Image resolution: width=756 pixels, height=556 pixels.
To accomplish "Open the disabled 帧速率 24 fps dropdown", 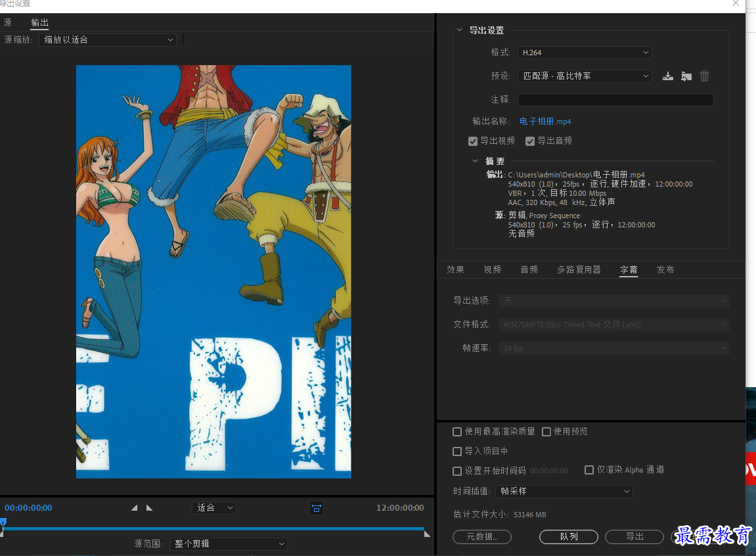I will tap(613, 348).
